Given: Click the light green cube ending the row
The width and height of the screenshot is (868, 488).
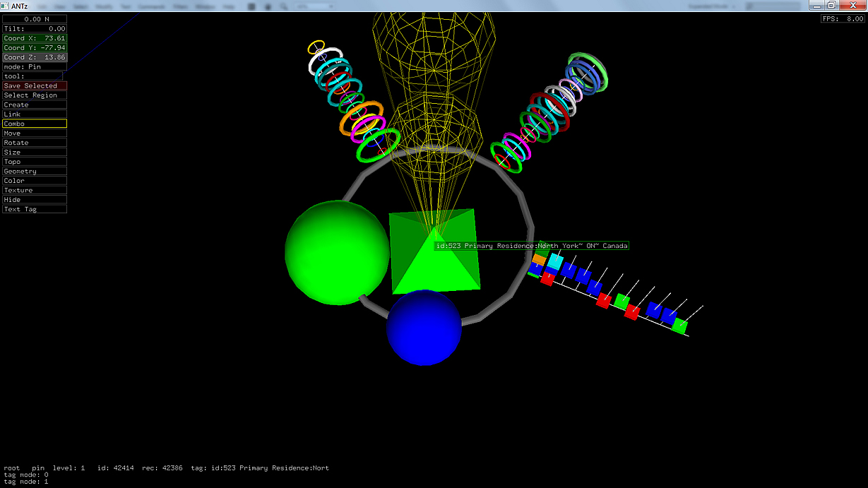Looking at the screenshot, I should click(679, 326).
